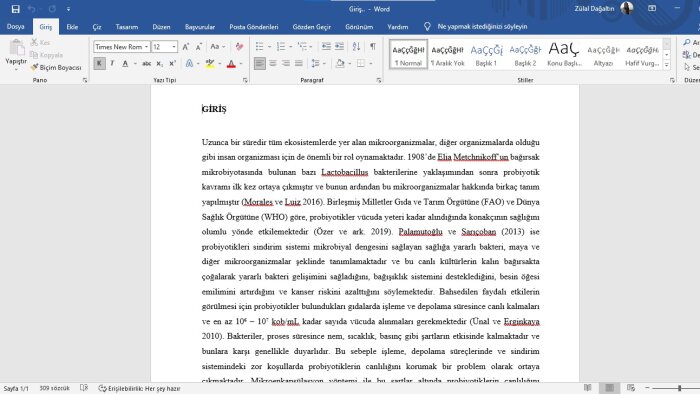The height and width of the screenshot is (394, 700).
Task: Open the Posta Gönderileri tab
Action: (254, 27)
